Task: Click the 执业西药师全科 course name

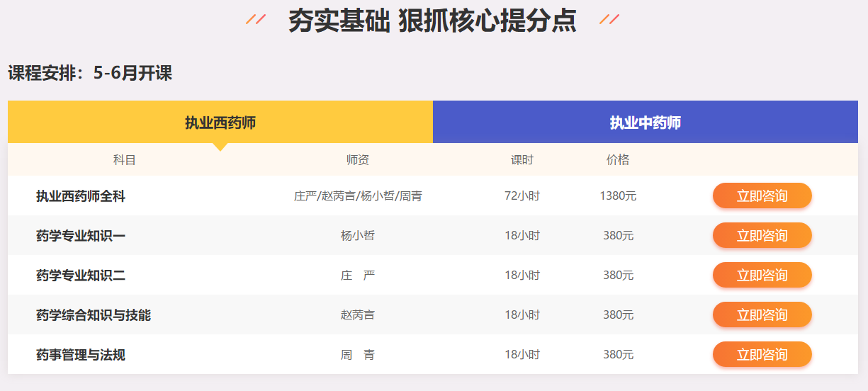Action: pyautogui.click(x=81, y=196)
